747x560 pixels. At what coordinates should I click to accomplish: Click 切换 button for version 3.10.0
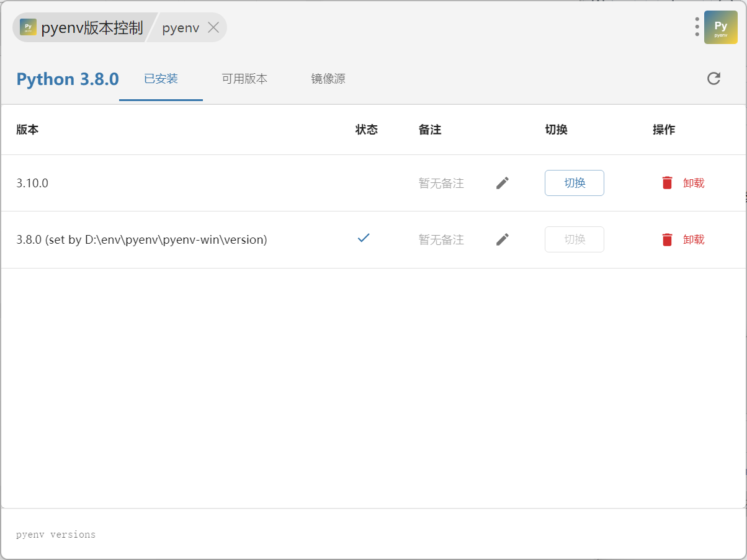(x=575, y=183)
